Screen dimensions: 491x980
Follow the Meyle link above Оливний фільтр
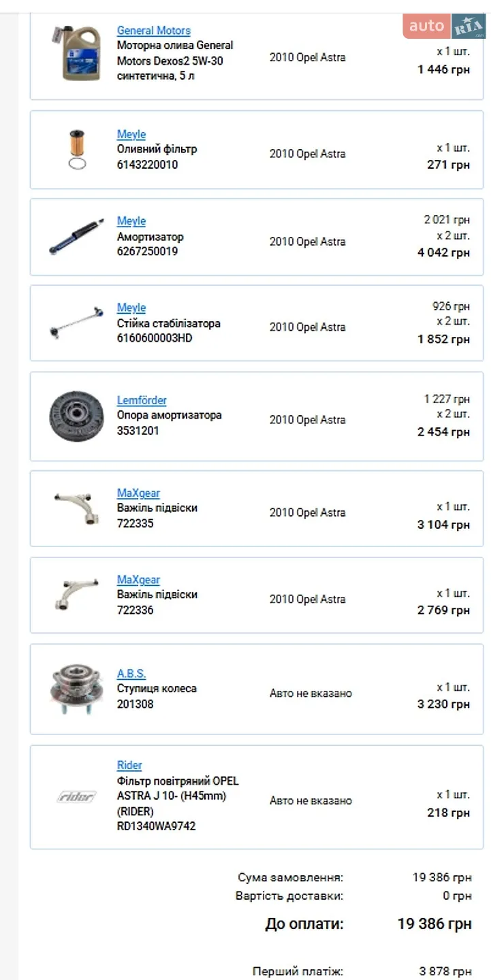tap(131, 135)
